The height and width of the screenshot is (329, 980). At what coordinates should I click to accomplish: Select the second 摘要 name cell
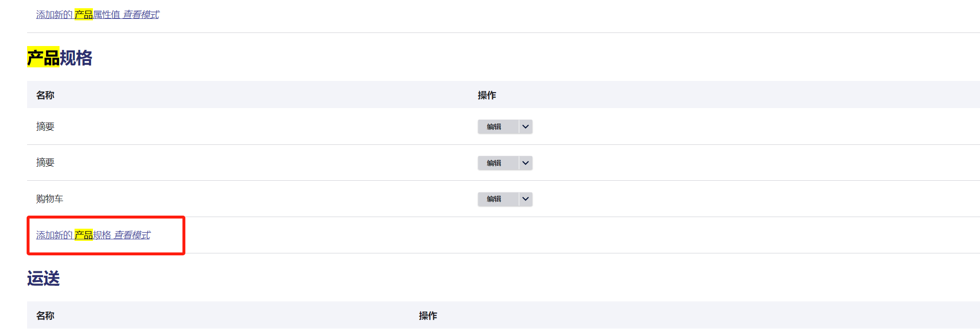coord(45,162)
